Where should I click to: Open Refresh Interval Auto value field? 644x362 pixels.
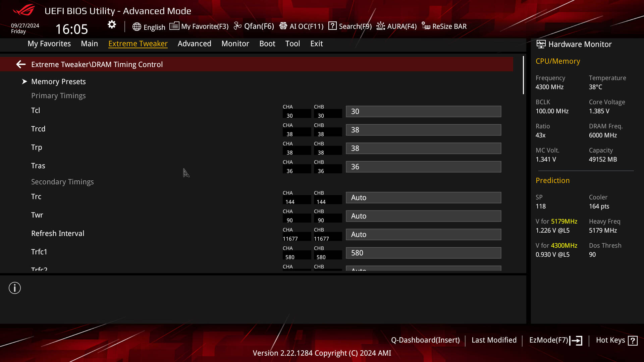click(423, 235)
